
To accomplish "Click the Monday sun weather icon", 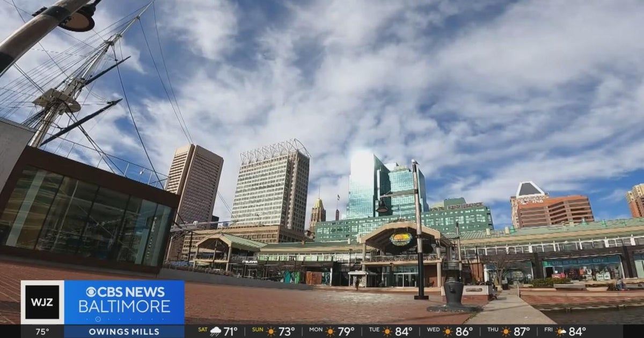I will click(x=330, y=332).
